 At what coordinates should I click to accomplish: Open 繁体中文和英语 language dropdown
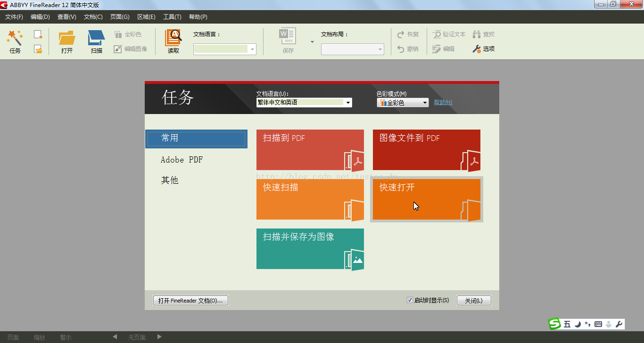(304, 102)
